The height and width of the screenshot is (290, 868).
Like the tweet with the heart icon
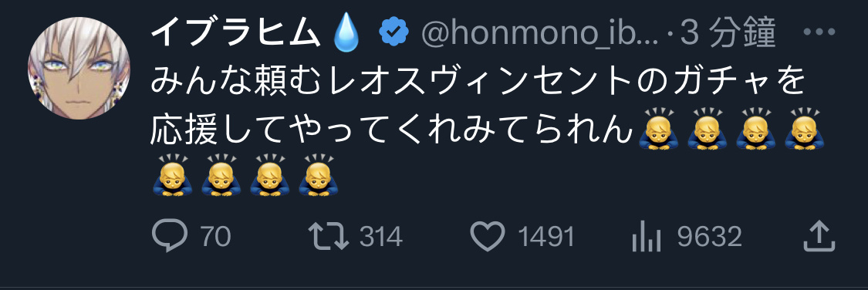tap(488, 237)
